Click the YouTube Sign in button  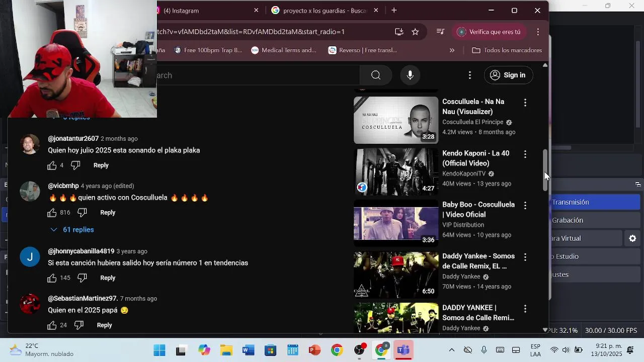coord(508,75)
